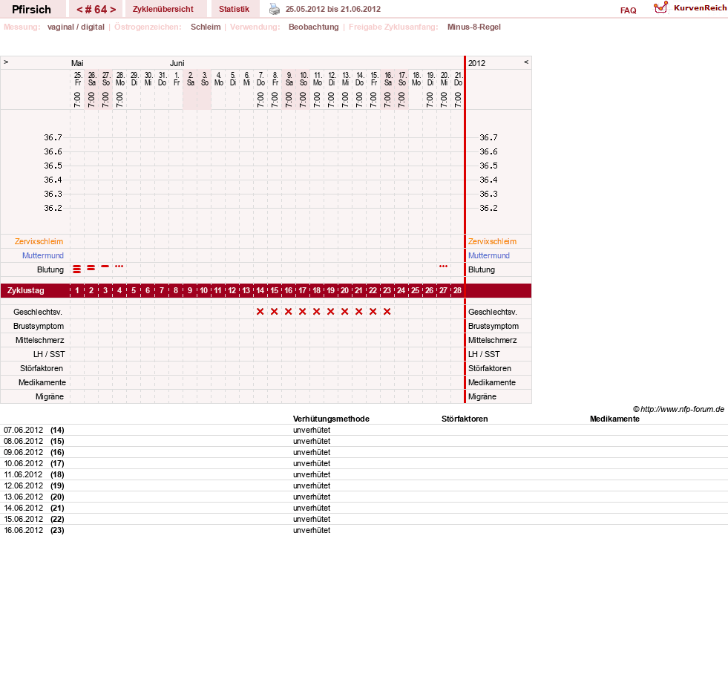Click the '<' arrow next to 2012
The width and height of the screenshot is (728, 700).
tap(526, 62)
